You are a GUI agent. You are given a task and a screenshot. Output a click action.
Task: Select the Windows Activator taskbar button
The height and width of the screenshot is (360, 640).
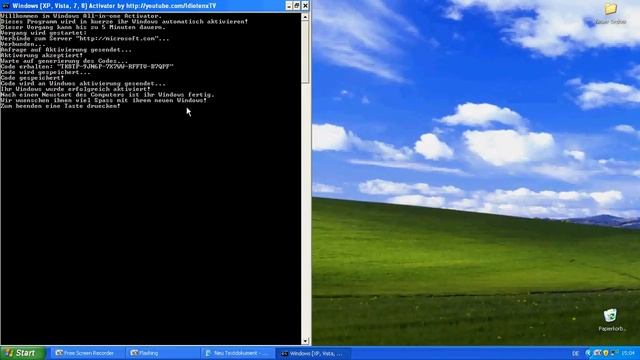(313, 353)
